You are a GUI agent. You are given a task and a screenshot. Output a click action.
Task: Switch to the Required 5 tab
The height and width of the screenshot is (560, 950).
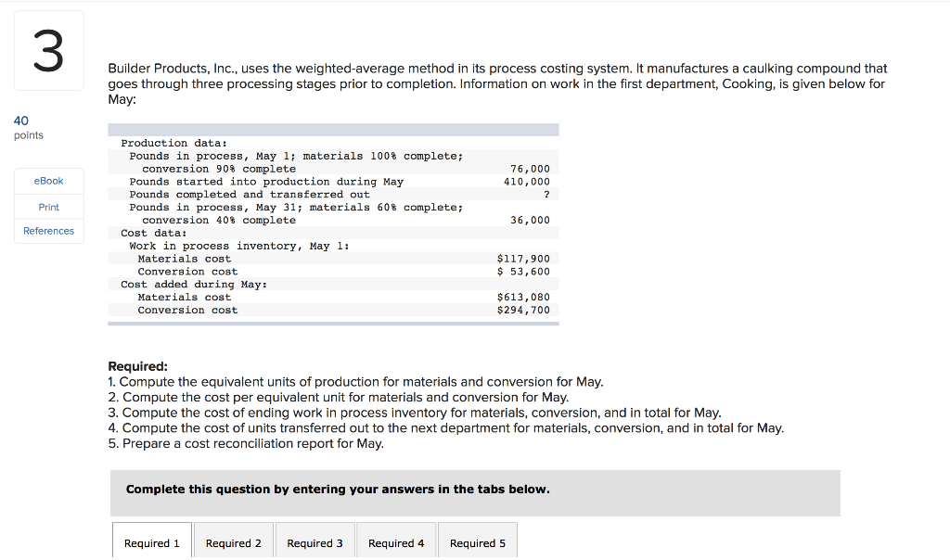[477, 542]
